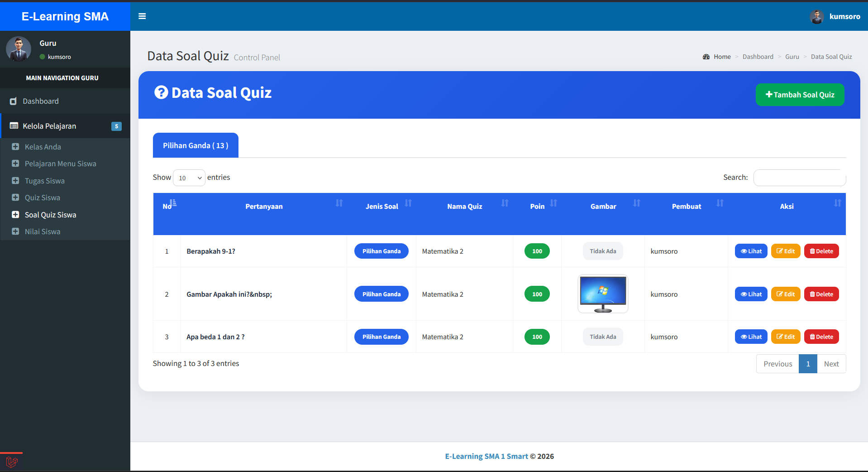The image size is (868, 472).
Task: Click plus icon beside Kelas Anda
Action: coord(15,146)
